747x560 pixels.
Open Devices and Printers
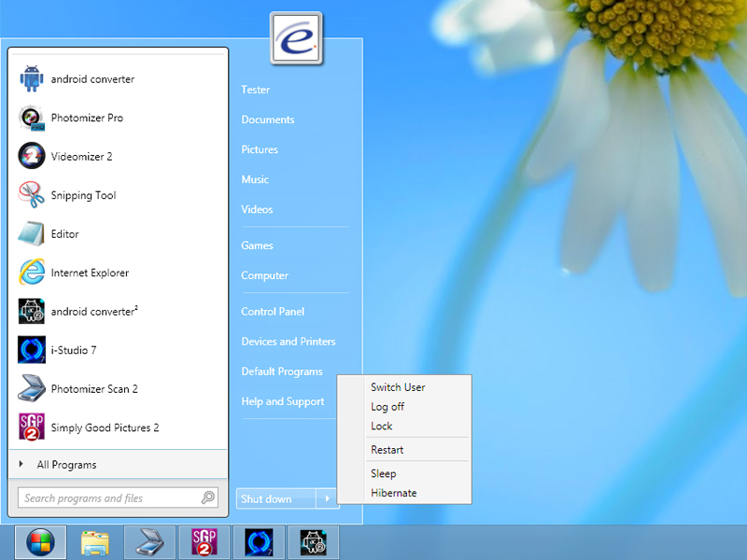pos(289,342)
